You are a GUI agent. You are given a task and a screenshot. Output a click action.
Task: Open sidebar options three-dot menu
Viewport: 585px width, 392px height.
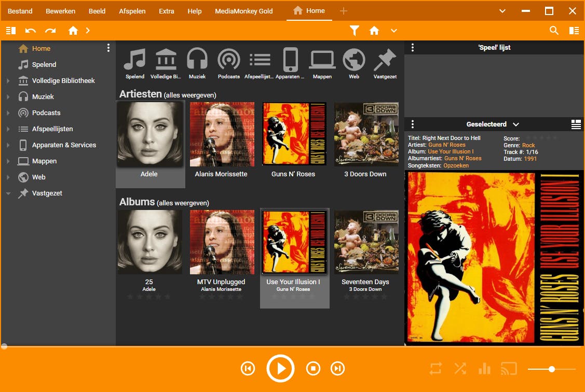tap(108, 48)
